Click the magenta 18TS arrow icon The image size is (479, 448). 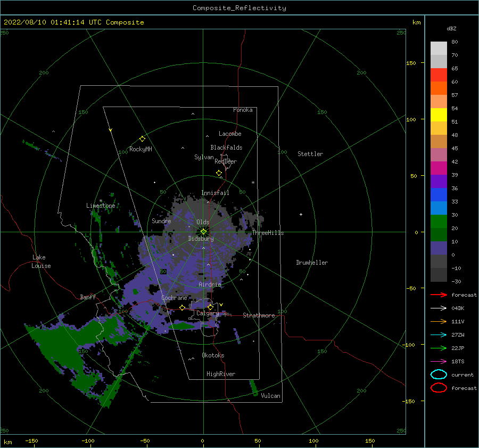click(x=439, y=361)
